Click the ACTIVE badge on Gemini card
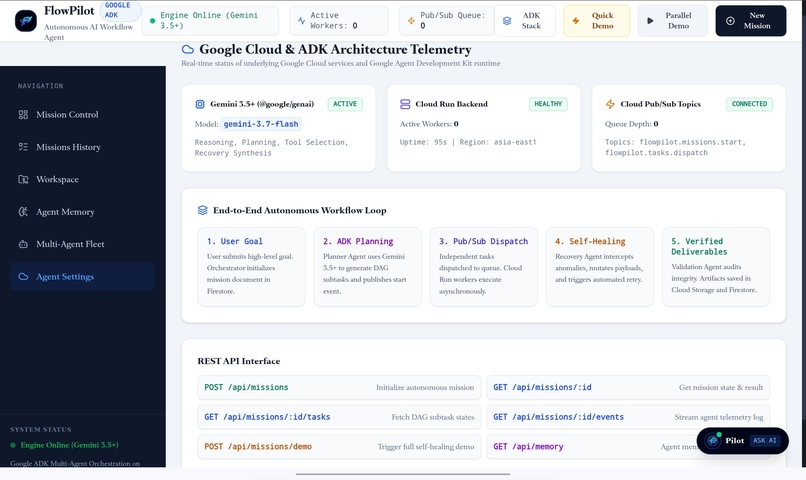 [345, 104]
